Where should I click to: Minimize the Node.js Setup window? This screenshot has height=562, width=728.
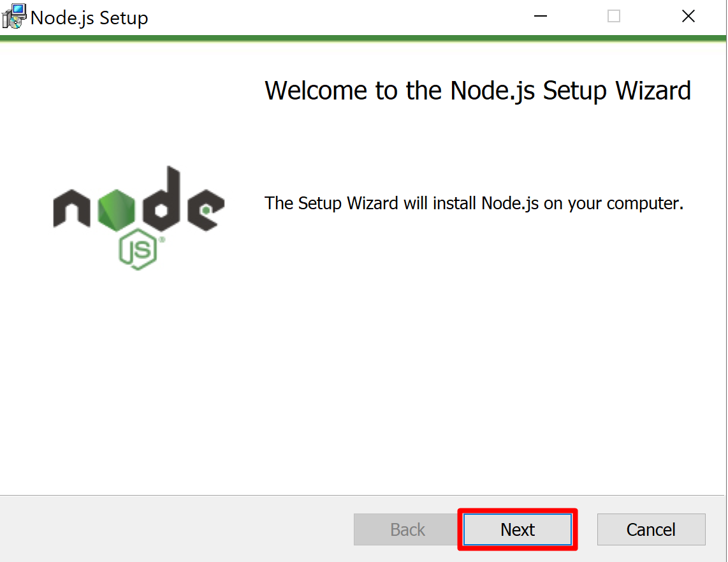pyautogui.click(x=541, y=17)
